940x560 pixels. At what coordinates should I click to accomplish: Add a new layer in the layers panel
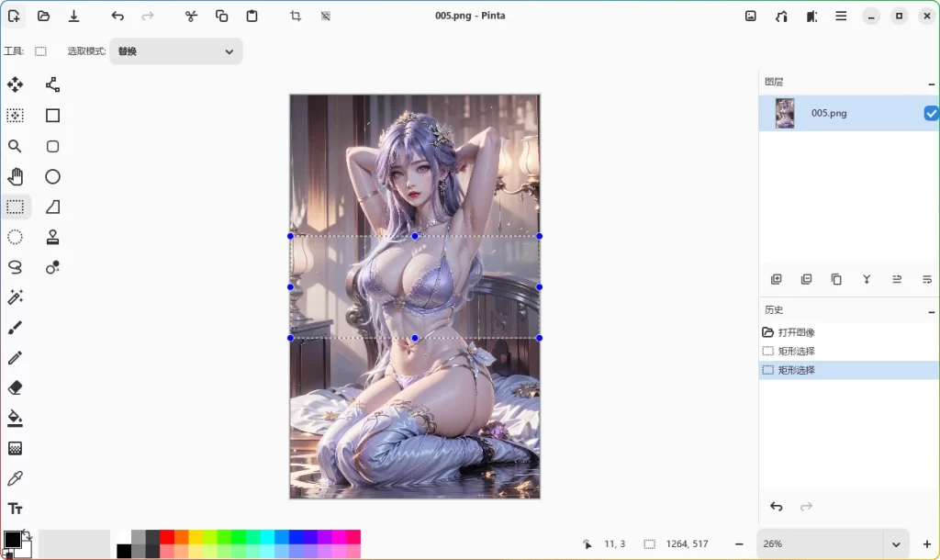tap(777, 279)
